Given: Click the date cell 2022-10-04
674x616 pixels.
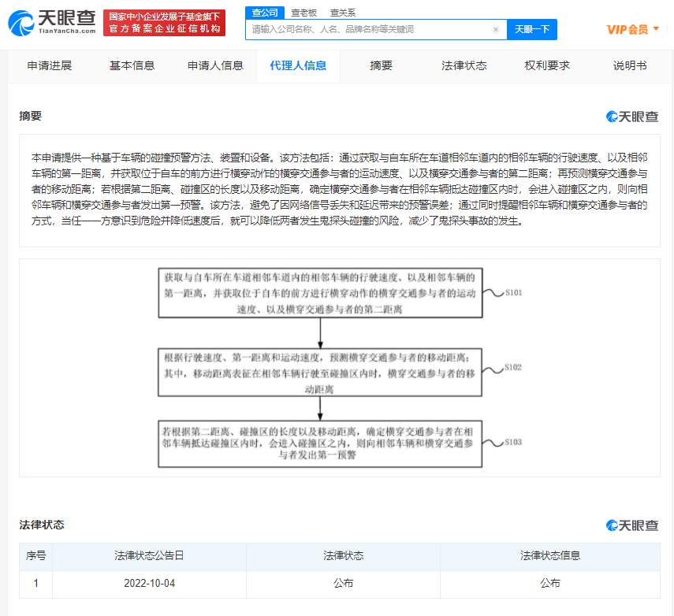Looking at the screenshot, I should click(149, 584).
